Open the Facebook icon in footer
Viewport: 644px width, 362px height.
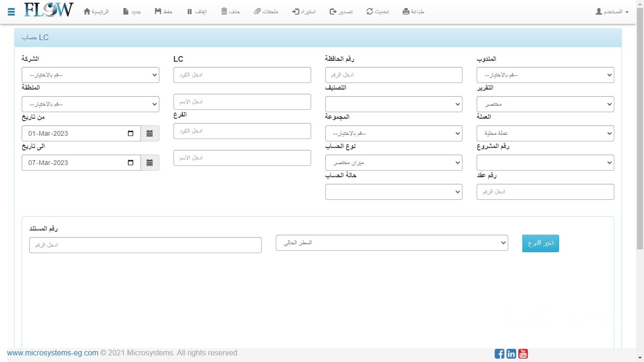pos(499,354)
